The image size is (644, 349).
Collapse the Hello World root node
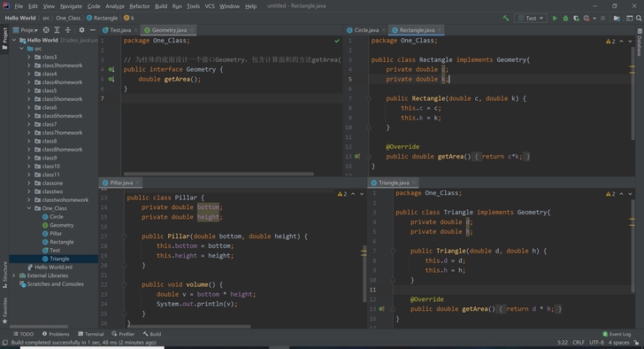14,40
